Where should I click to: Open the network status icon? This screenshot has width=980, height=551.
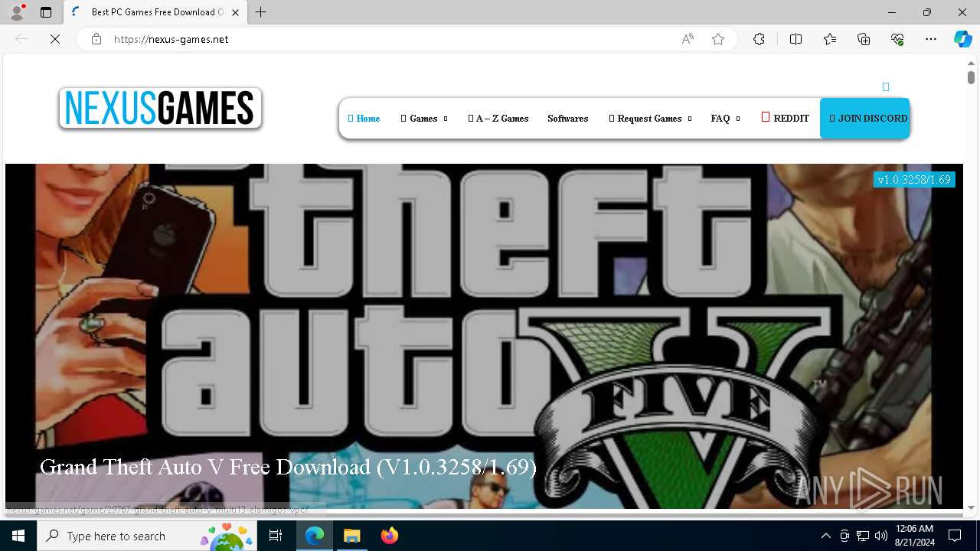point(863,536)
